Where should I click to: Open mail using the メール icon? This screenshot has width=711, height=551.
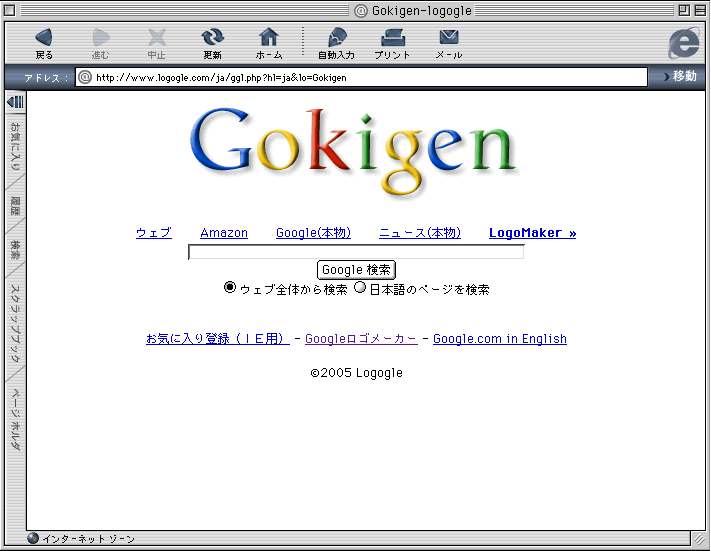[449, 37]
